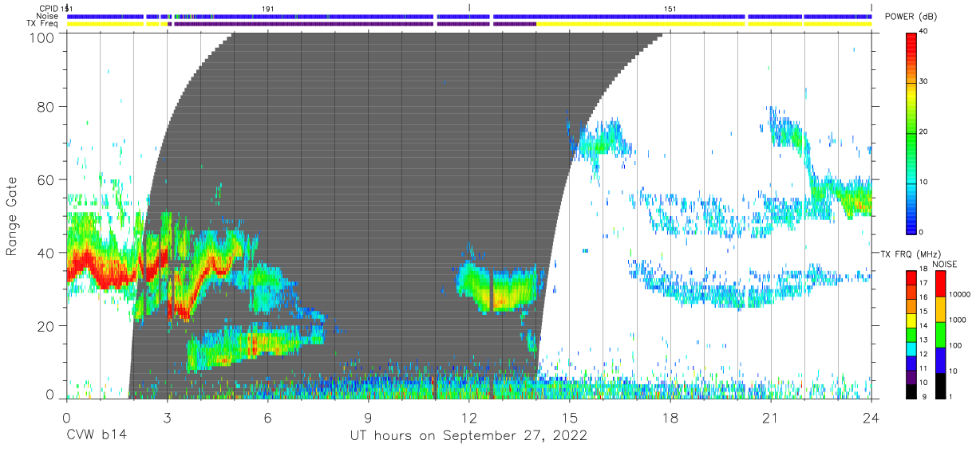Click the '40' label on POWER color bar
The image size is (980, 452).
(924, 32)
